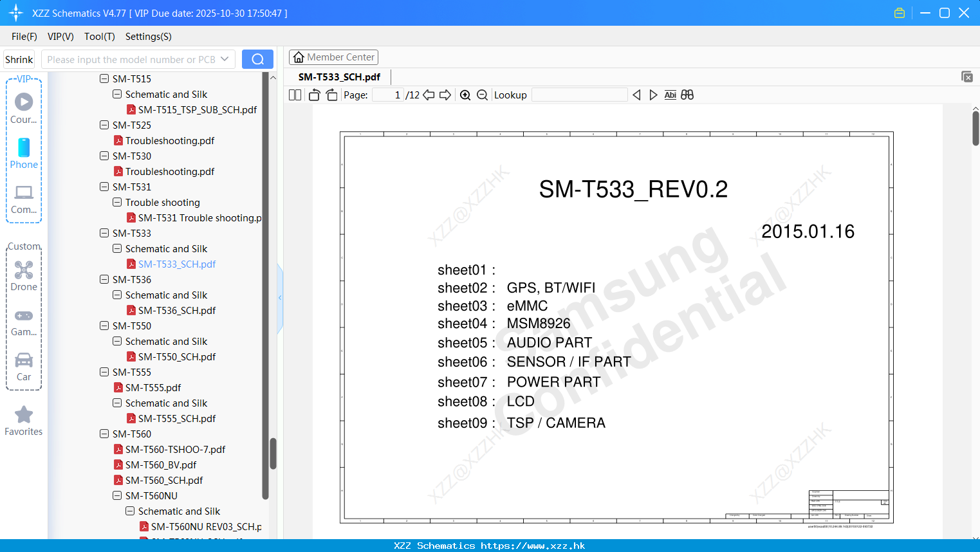Image resolution: width=980 pixels, height=552 pixels.
Task: Click the XZZ app logo icon
Action: 16,13
